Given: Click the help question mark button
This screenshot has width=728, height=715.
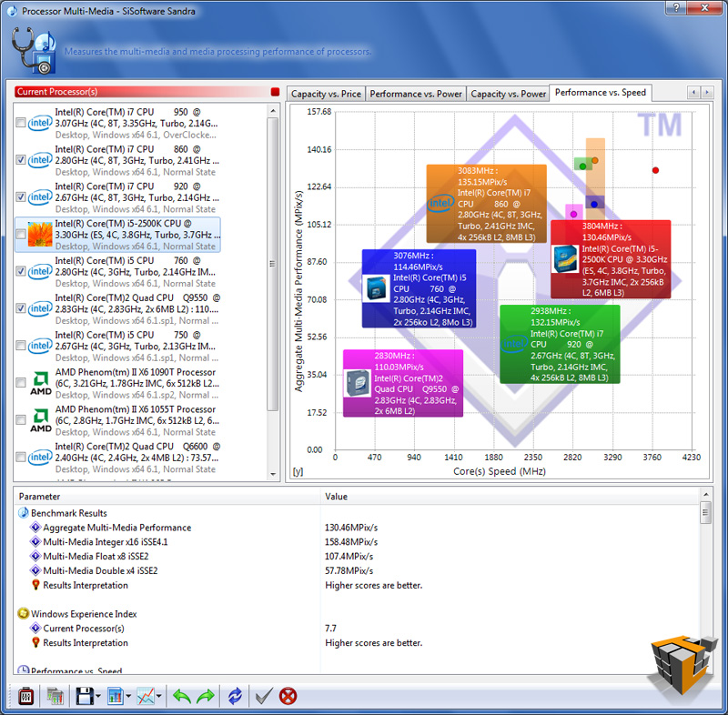Looking at the screenshot, I should (x=676, y=8).
